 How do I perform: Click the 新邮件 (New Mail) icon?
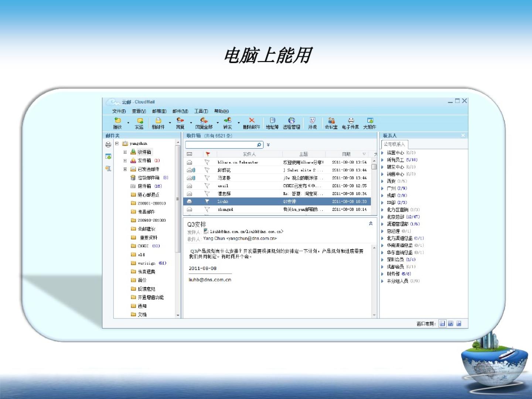pyautogui.click(x=158, y=120)
